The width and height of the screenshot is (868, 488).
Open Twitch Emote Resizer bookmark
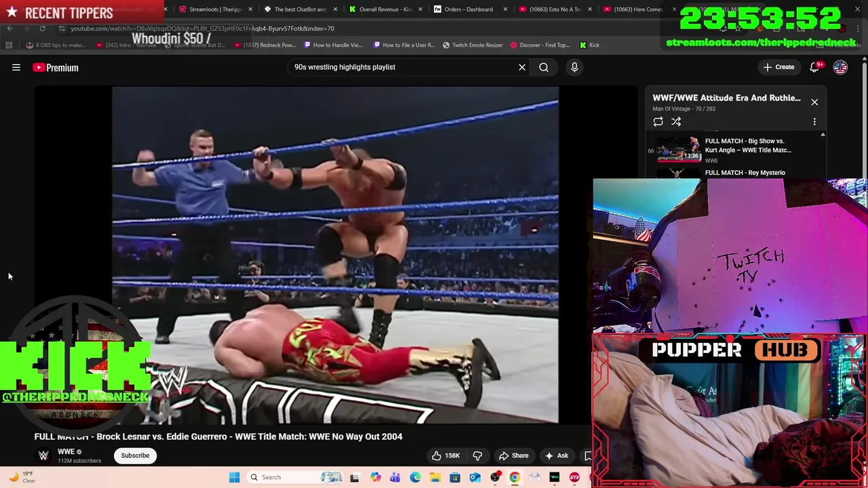473,45
